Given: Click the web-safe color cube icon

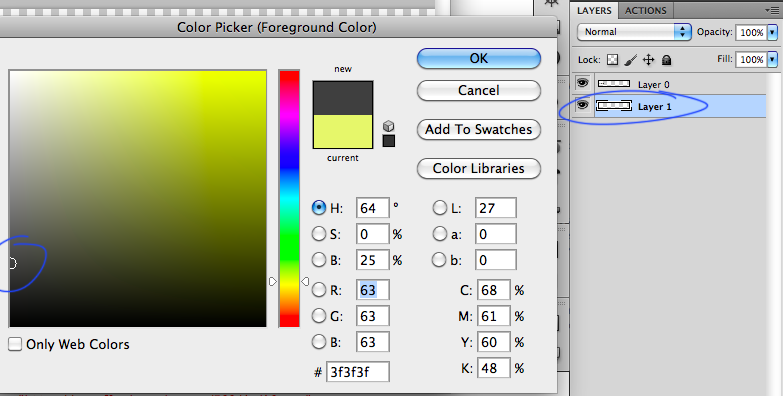Looking at the screenshot, I should pyautogui.click(x=389, y=126).
